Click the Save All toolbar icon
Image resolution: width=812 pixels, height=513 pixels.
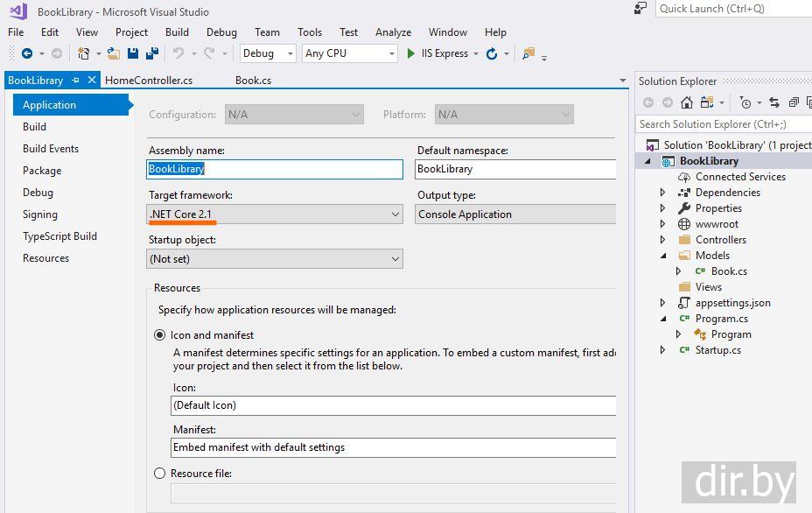click(151, 53)
